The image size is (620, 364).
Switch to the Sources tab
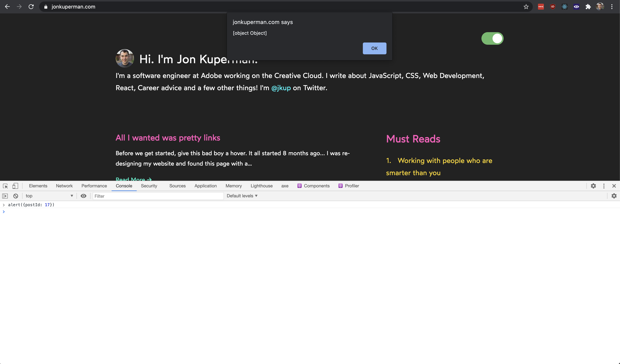[177, 186]
